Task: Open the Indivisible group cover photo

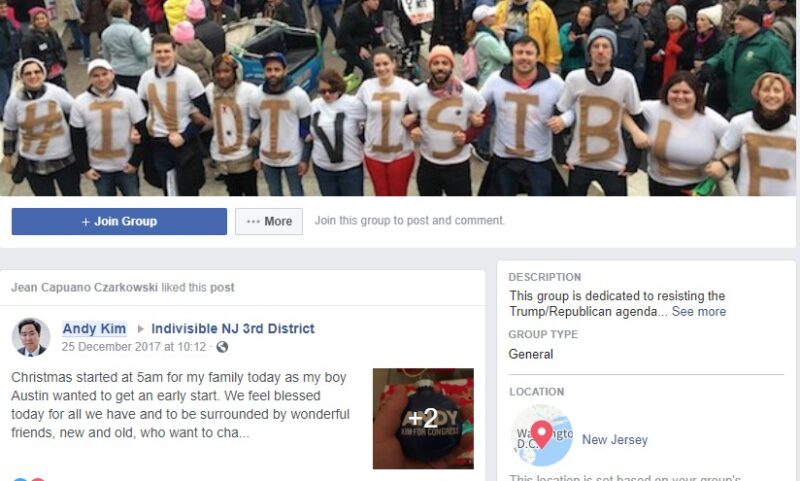Action: pyautogui.click(x=398, y=98)
